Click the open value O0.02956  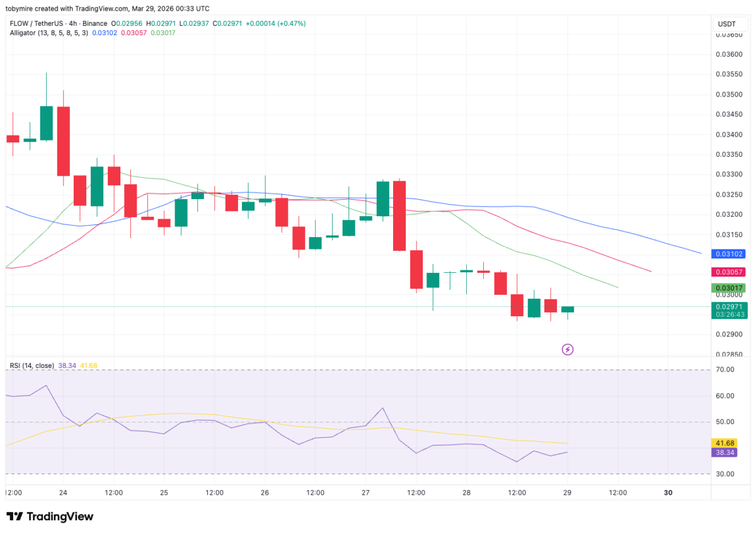click(x=125, y=21)
